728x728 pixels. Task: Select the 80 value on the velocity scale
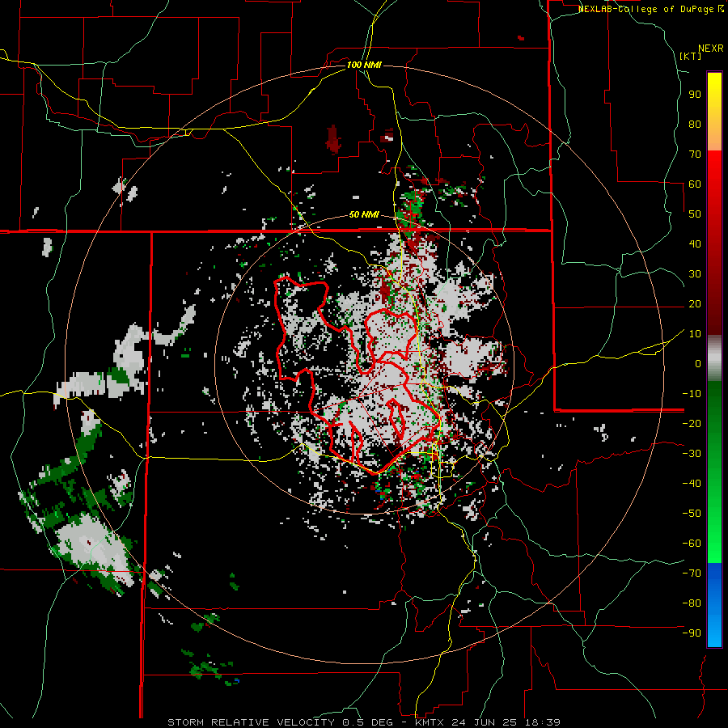pyautogui.click(x=695, y=124)
